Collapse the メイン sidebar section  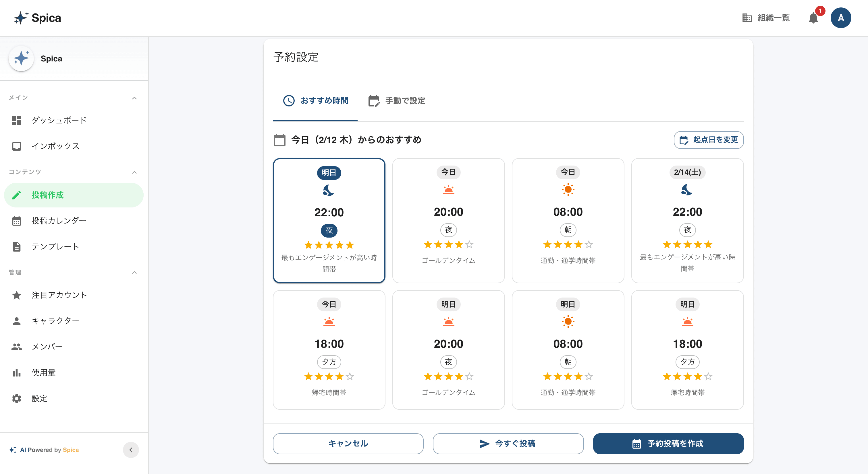coord(135,98)
